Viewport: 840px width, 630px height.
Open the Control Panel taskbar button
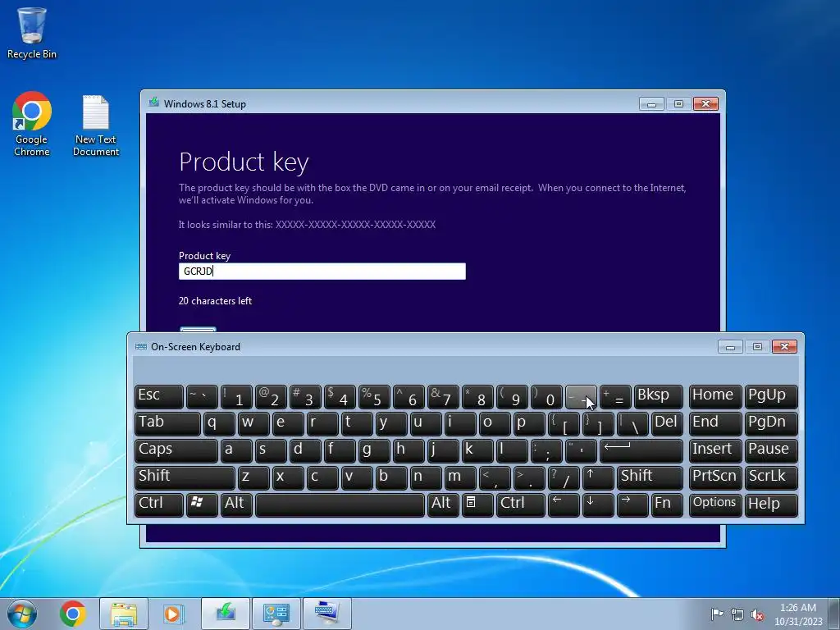276,614
